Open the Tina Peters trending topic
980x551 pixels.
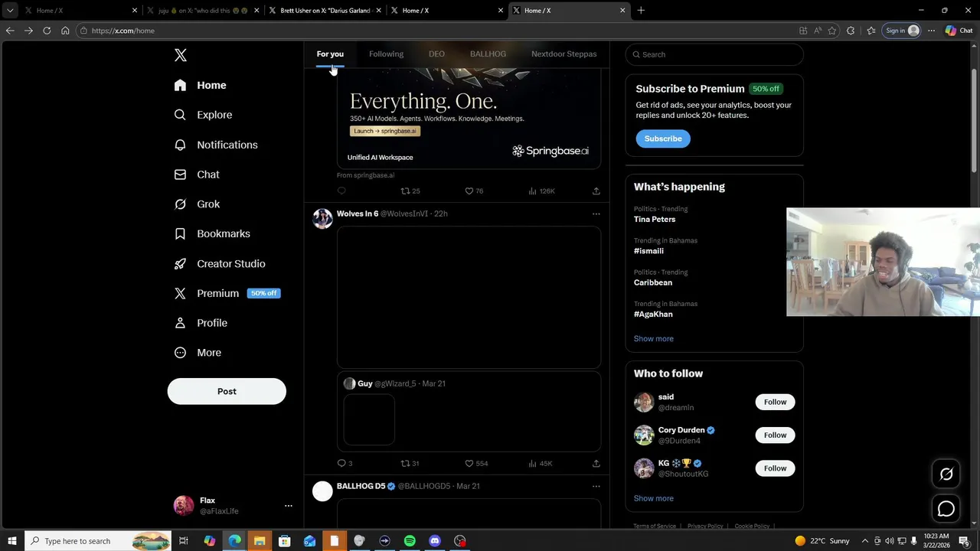point(655,219)
